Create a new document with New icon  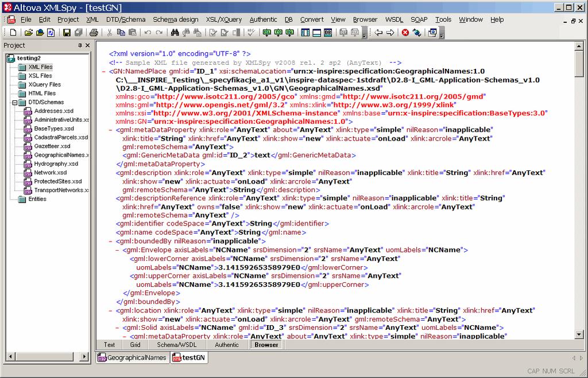(13, 33)
